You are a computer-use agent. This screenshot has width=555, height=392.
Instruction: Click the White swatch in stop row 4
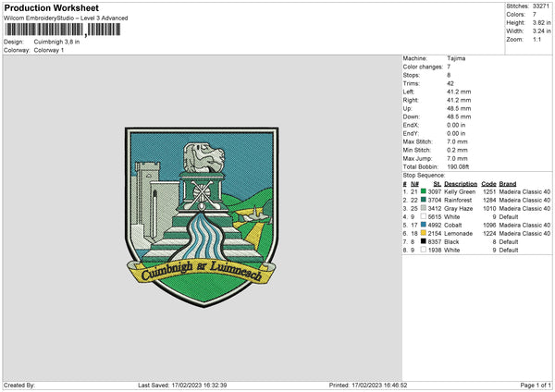click(424, 216)
